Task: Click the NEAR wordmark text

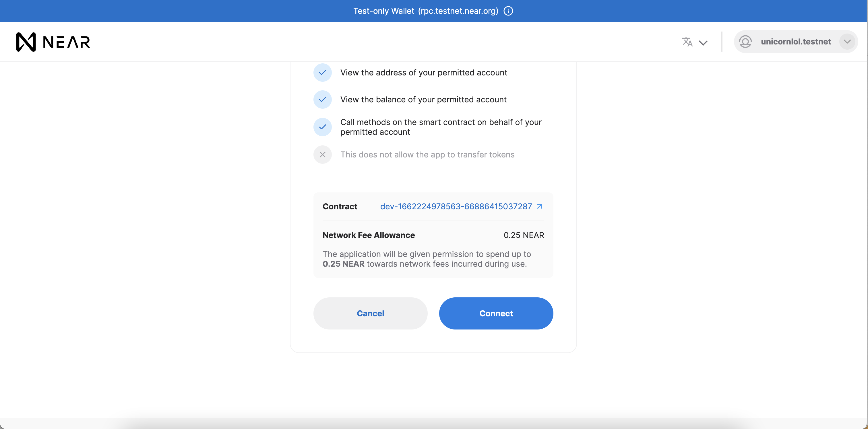Action: [x=66, y=42]
